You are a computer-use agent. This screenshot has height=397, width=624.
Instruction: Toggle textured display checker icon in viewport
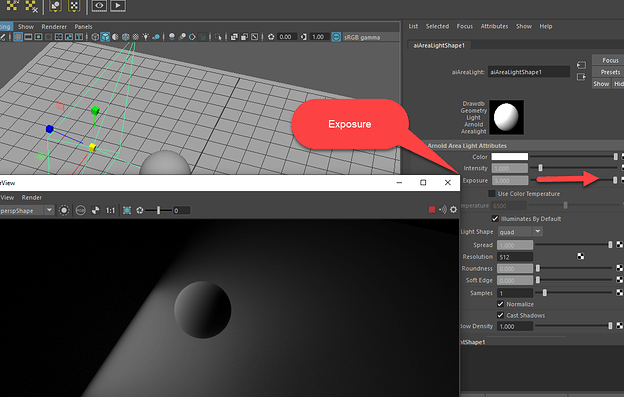click(x=136, y=37)
